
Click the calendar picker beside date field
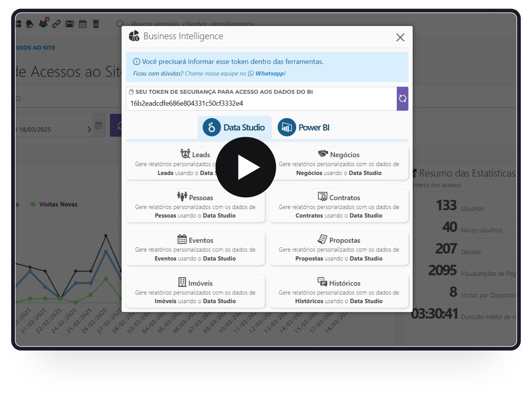point(99,126)
